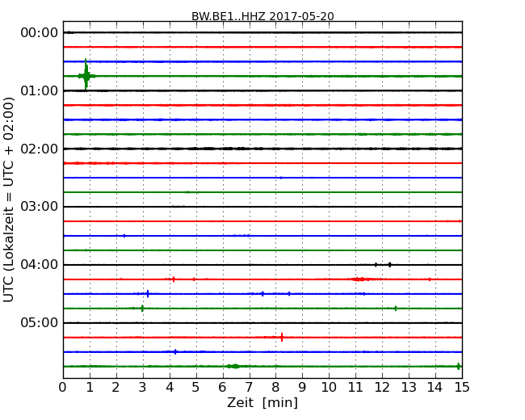Click x-axis tick label 5
This screenshot has height=420, width=525.
(196, 388)
